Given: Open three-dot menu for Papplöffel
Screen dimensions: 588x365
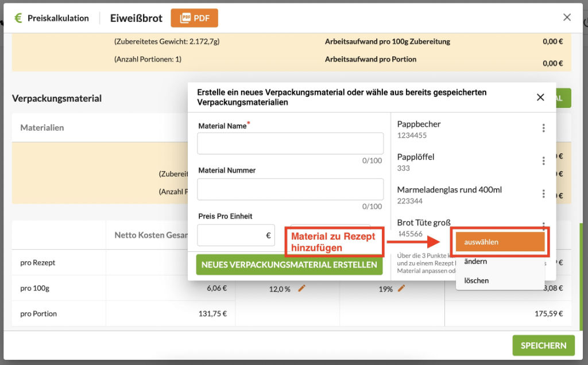Looking at the screenshot, I should 543,161.
